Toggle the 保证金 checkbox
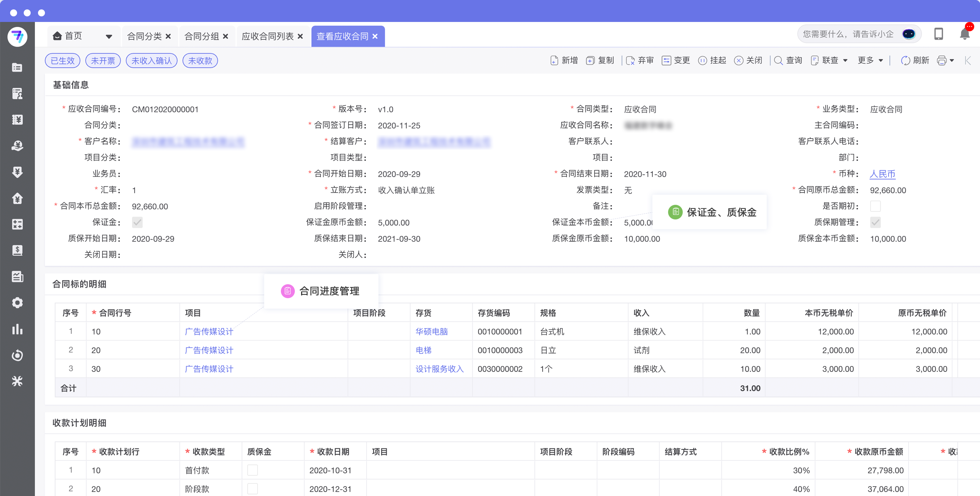Screen dimensions: 980x496 (x=137, y=222)
